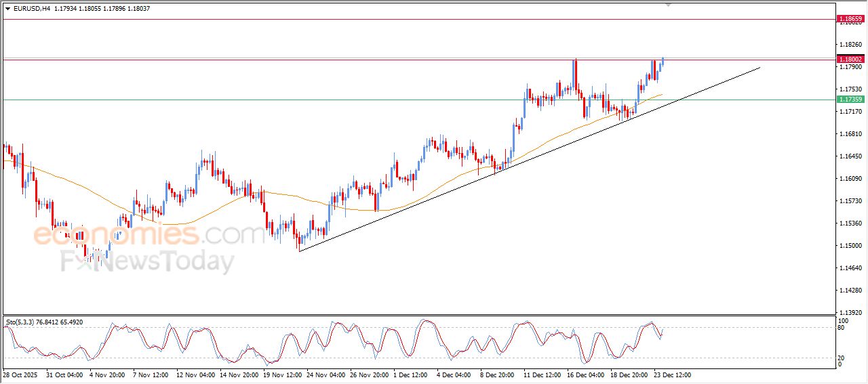Click the 1.16090 price scale value

point(850,179)
